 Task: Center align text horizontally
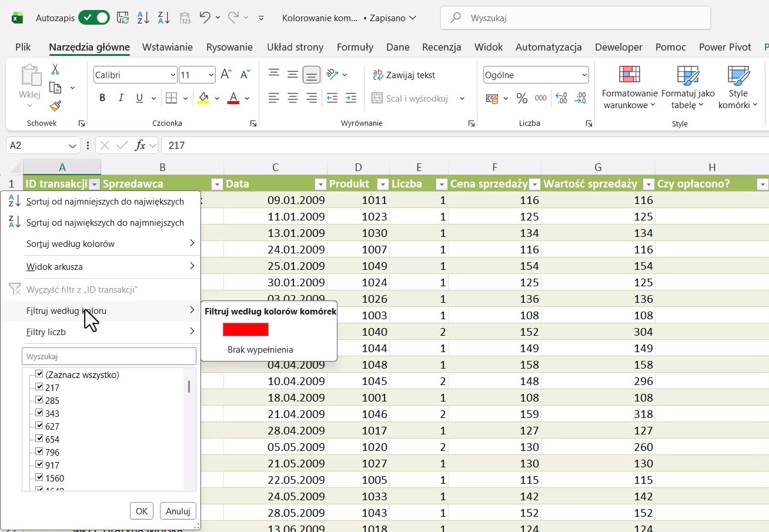[x=293, y=98]
